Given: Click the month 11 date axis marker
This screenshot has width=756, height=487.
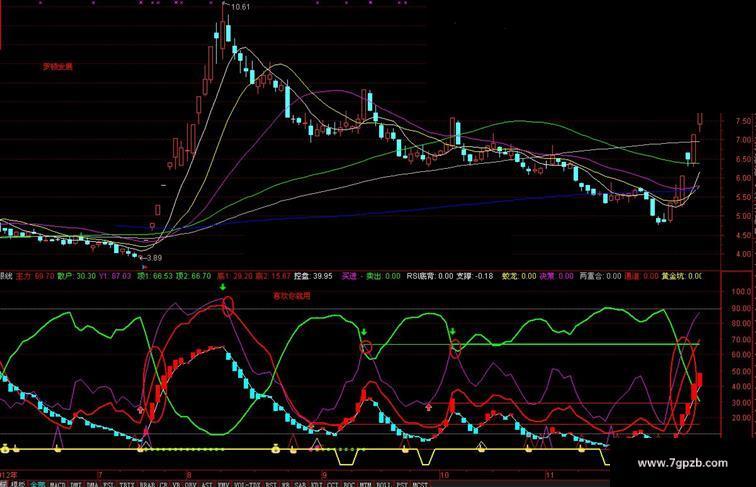Looking at the screenshot, I should pos(550,475).
